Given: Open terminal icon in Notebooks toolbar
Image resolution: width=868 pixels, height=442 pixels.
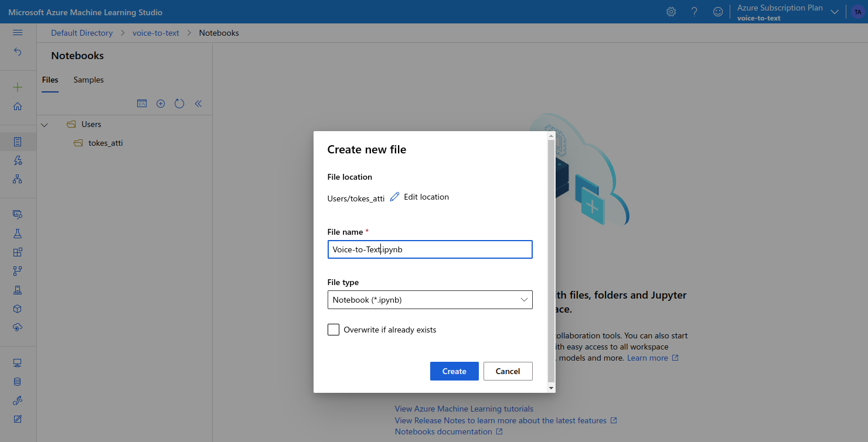Looking at the screenshot, I should (142, 104).
